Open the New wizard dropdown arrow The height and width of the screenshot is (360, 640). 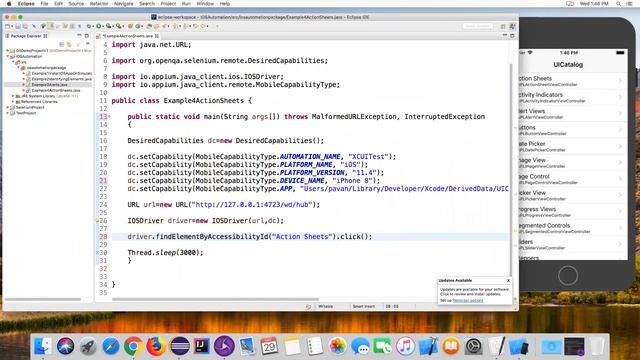pyautogui.click(x=12, y=26)
